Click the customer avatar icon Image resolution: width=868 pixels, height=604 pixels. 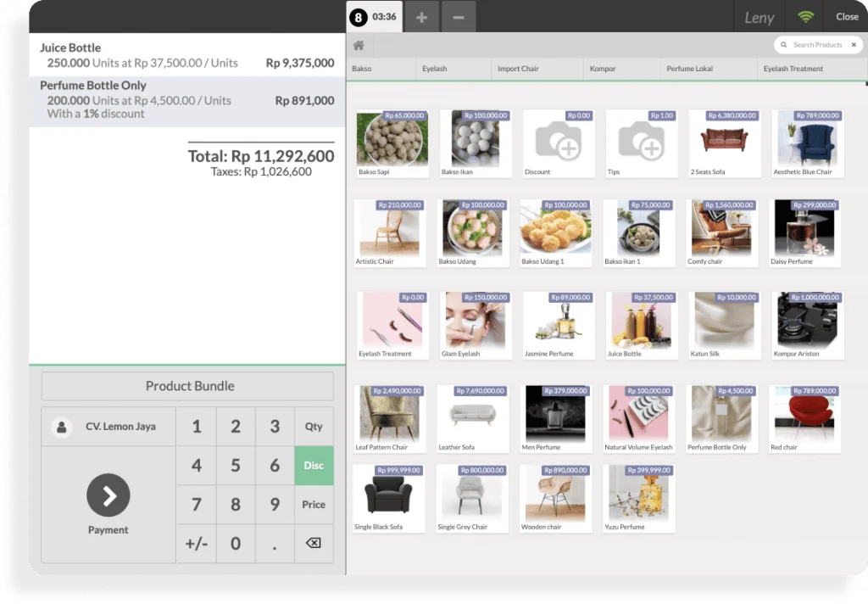point(61,427)
